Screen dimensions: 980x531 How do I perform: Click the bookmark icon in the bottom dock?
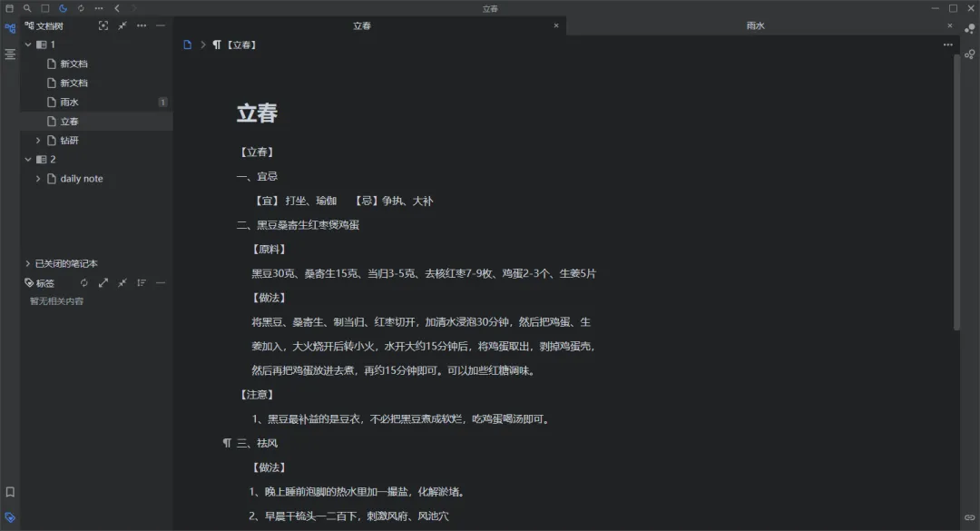coord(10,492)
